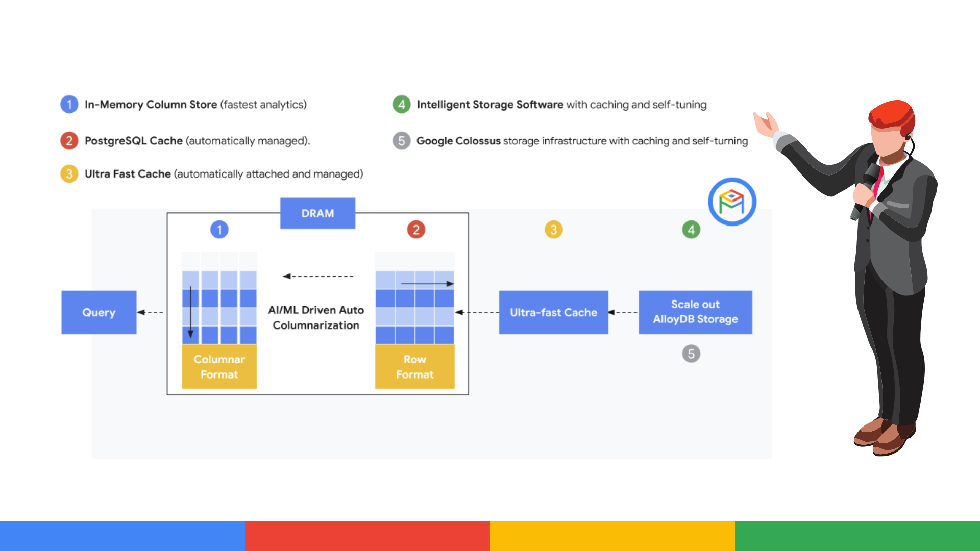
Task: Click the row-oriented blue grid above Row Format
Action: [x=414, y=298]
